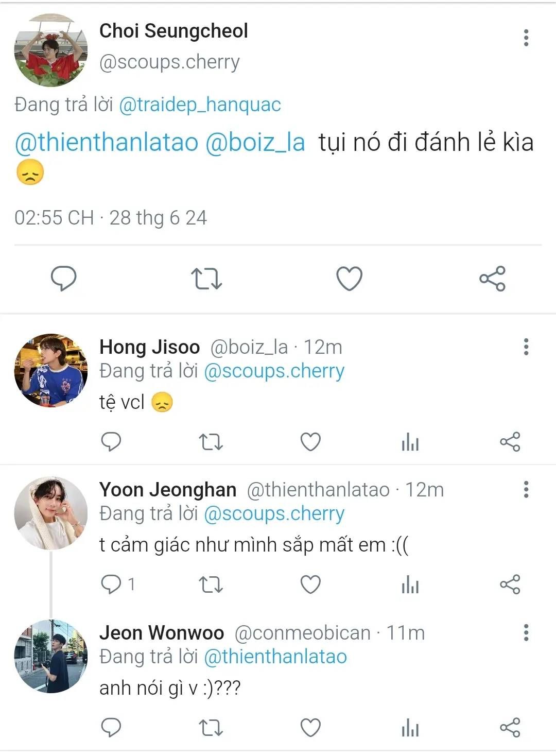This screenshot has width=556, height=756.
Task: Retweet Choi Seungcheol's main tweet
Action: pyautogui.click(x=206, y=279)
